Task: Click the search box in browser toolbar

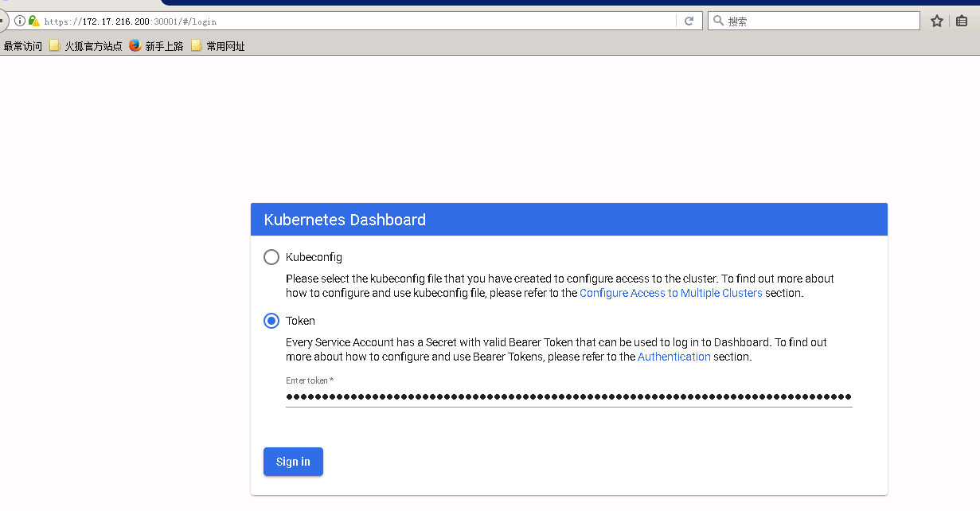Action: coord(814,21)
